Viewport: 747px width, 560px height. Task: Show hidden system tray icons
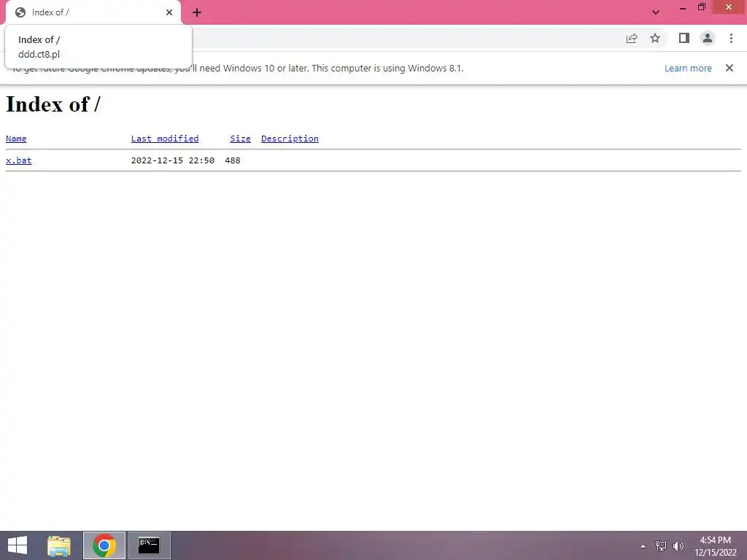[x=643, y=546]
